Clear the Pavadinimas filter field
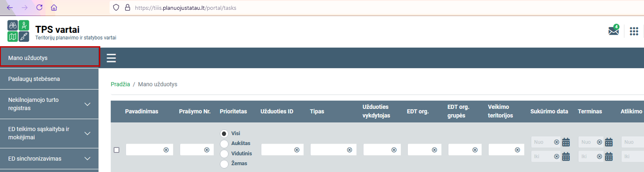This screenshot has height=172, width=644. [x=166, y=150]
